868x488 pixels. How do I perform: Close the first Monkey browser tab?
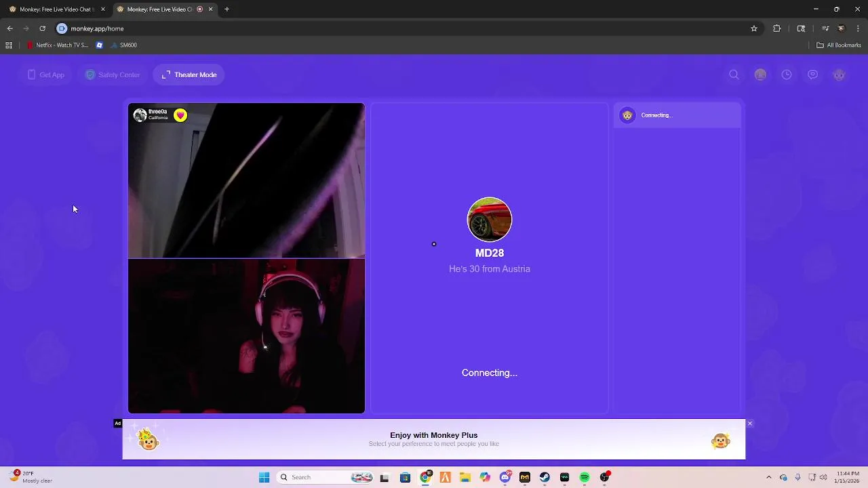(x=103, y=9)
